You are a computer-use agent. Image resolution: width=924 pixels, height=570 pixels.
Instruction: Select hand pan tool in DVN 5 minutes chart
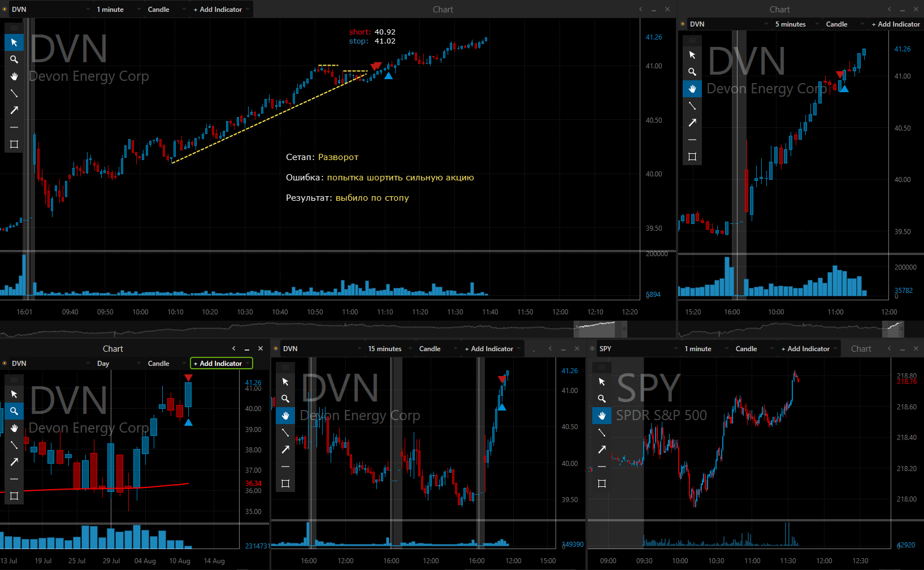(x=692, y=89)
